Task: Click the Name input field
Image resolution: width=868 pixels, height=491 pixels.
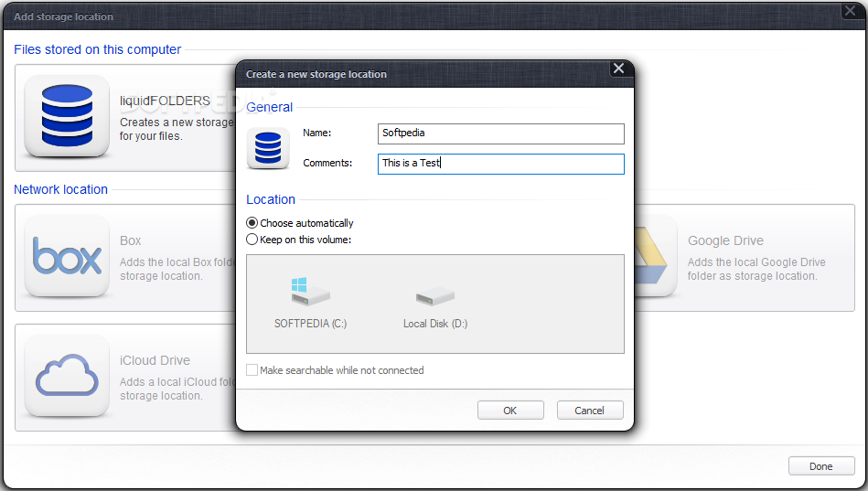Action: point(501,133)
